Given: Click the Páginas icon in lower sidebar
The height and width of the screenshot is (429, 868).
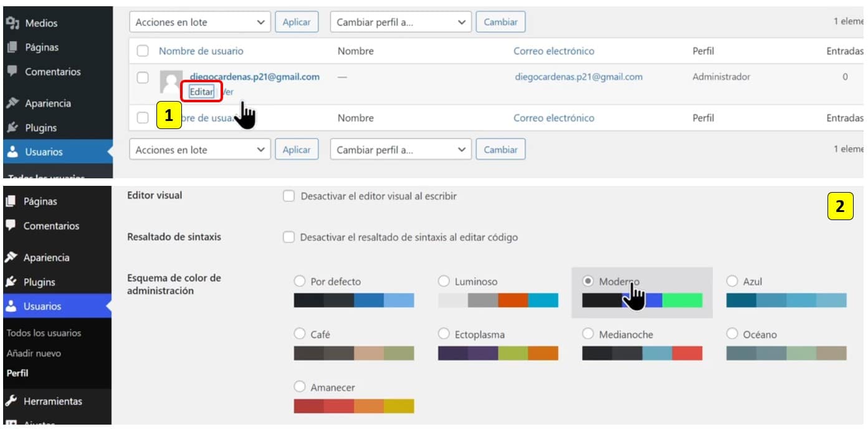Looking at the screenshot, I should [x=11, y=201].
